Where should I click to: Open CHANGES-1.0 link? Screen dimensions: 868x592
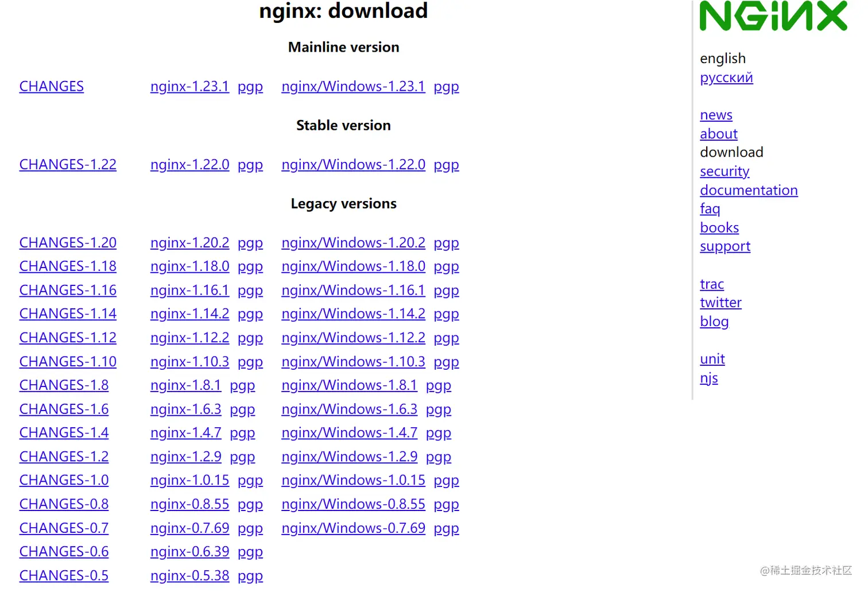pos(64,481)
